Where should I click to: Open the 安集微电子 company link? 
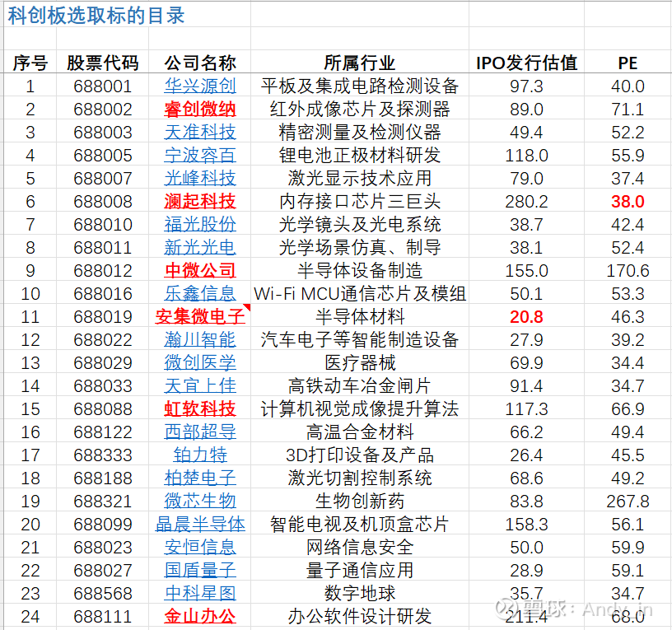pyautogui.click(x=200, y=317)
